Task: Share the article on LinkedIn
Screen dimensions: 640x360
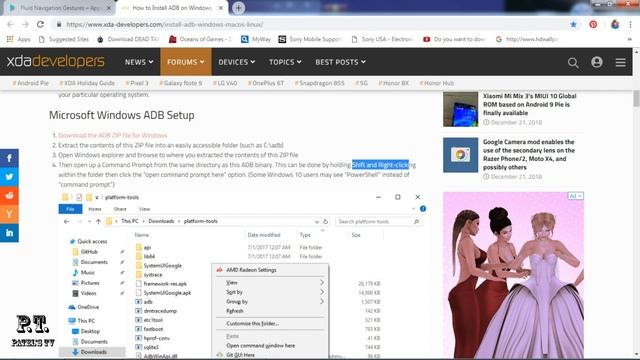Action: (x=9, y=233)
